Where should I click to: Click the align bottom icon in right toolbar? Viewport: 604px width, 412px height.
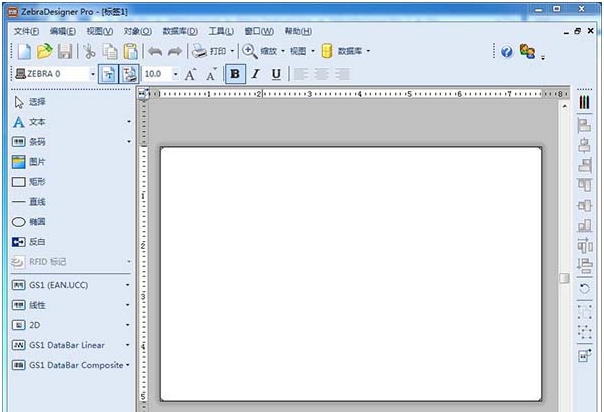click(584, 225)
